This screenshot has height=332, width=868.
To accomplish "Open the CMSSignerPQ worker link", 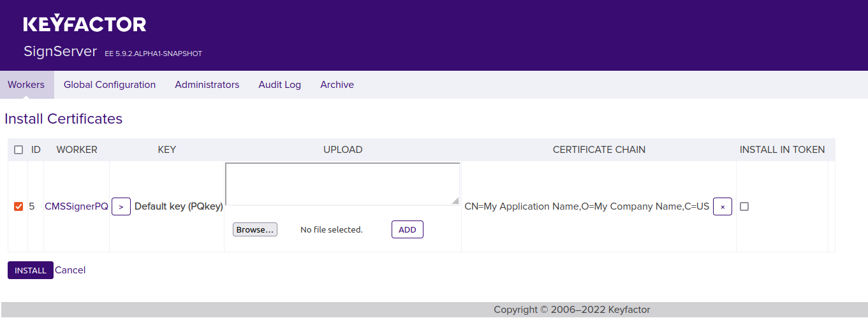I will [77, 206].
